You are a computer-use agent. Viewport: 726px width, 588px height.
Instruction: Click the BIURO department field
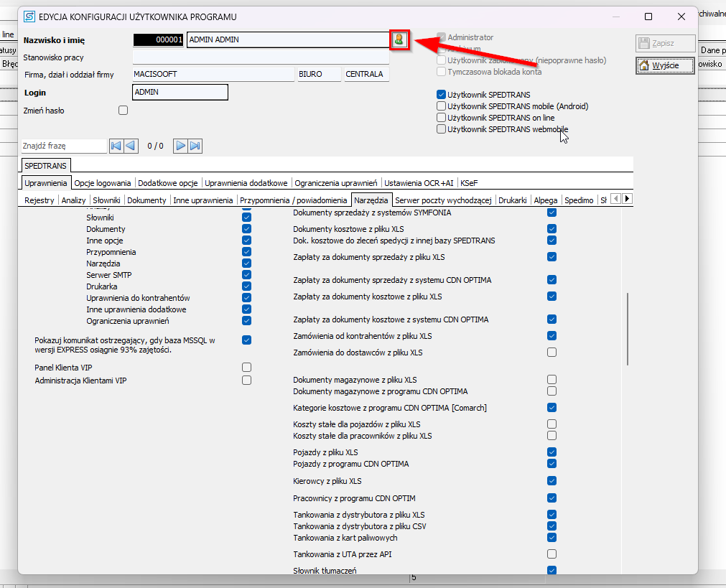pos(319,74)
